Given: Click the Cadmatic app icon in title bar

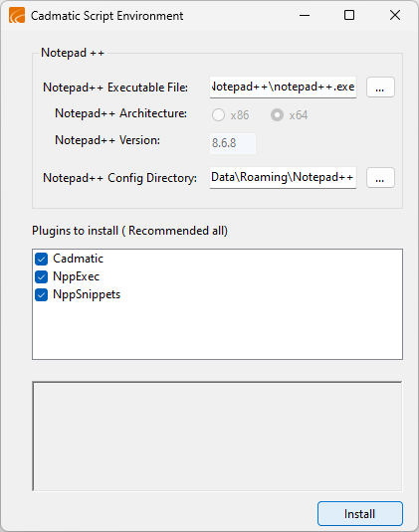Looking at the screenshot, I should coord(17,16).
